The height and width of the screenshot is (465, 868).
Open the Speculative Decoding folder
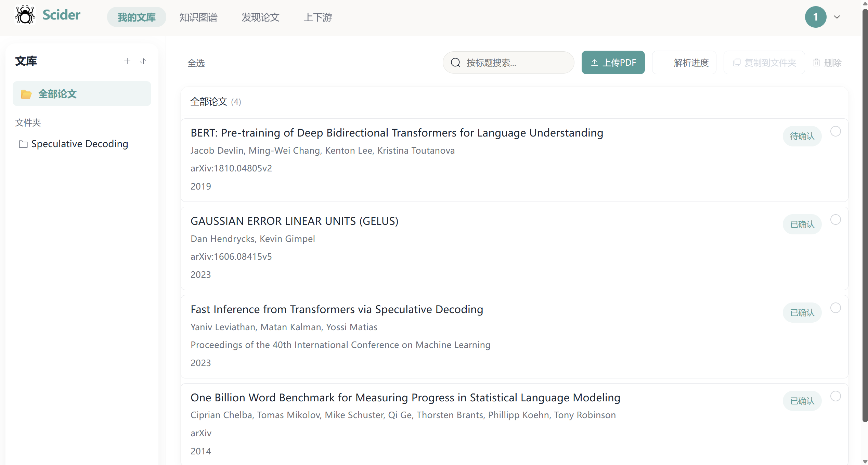coord(74,144)
